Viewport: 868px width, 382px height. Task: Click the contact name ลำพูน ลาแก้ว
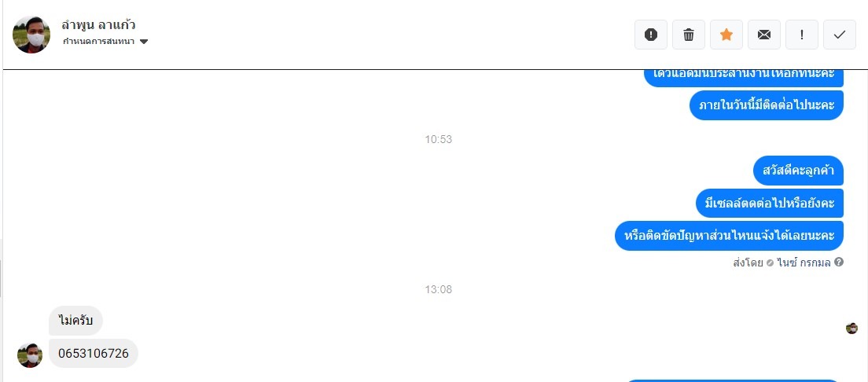pos(98,25)
